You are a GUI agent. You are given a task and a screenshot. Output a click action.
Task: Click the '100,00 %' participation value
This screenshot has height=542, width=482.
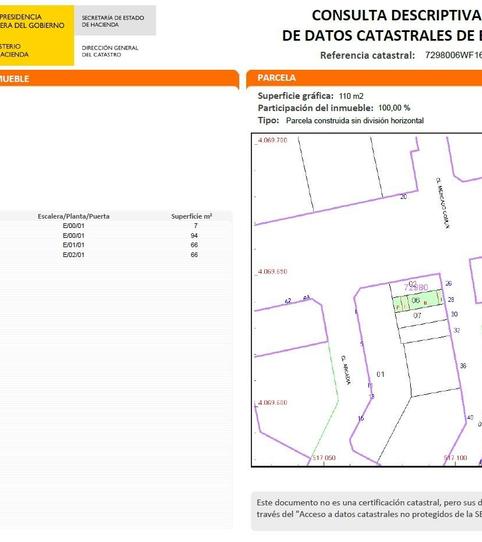(394, 108)
